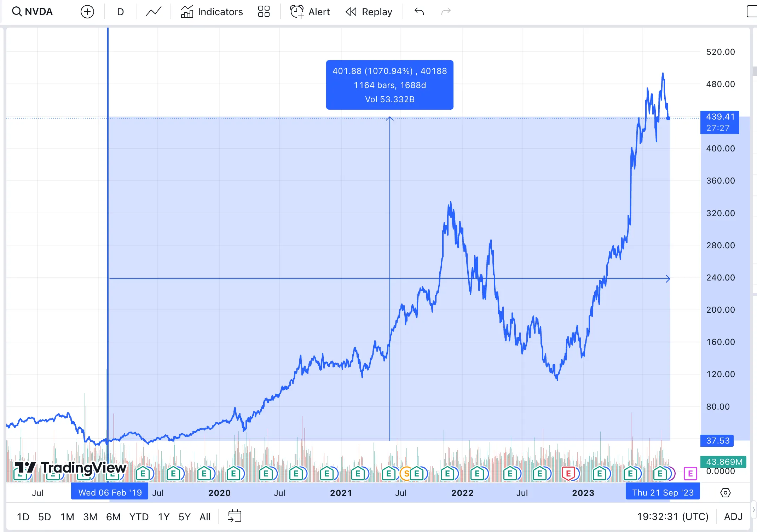Viewport: 757px width, 532px height.
Task: Create an Alert
Action: (x=310, y=12)
